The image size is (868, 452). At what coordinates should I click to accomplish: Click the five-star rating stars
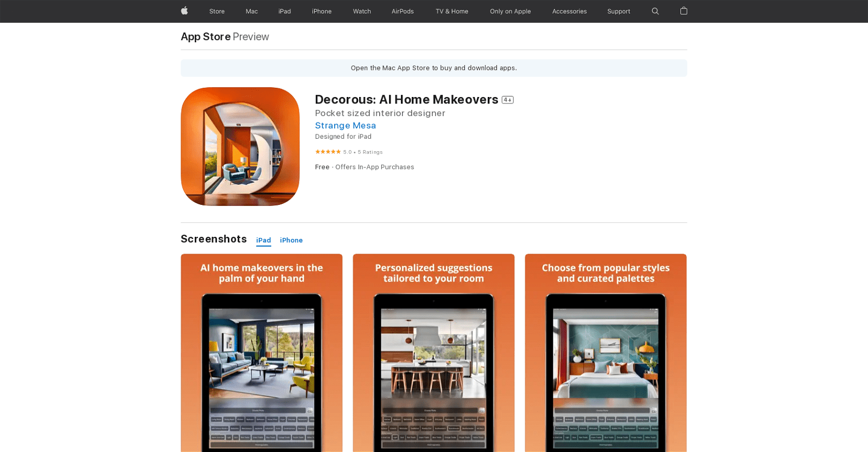click(328, 152)
